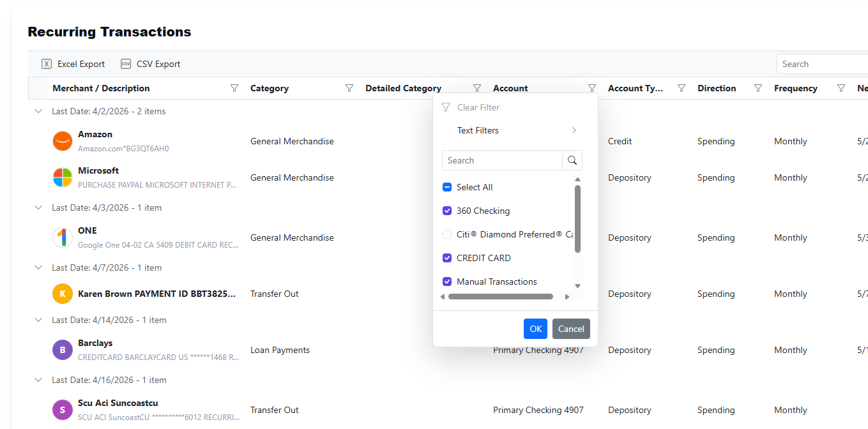Click the Loan Payments category cell
The image size is (868, 429).
[280, 350]
